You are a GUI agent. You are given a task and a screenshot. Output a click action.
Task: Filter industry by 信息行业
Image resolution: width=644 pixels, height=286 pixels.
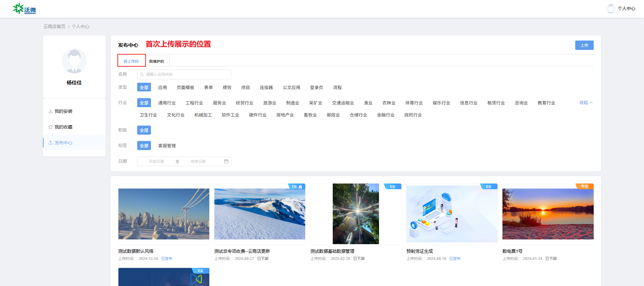click(469, 103)
